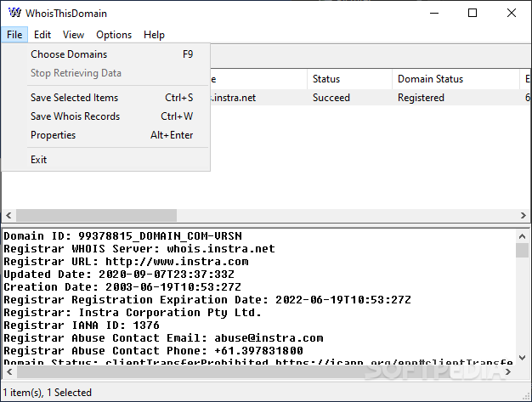Select Exit in the File menu

click(x=105, y=160)
